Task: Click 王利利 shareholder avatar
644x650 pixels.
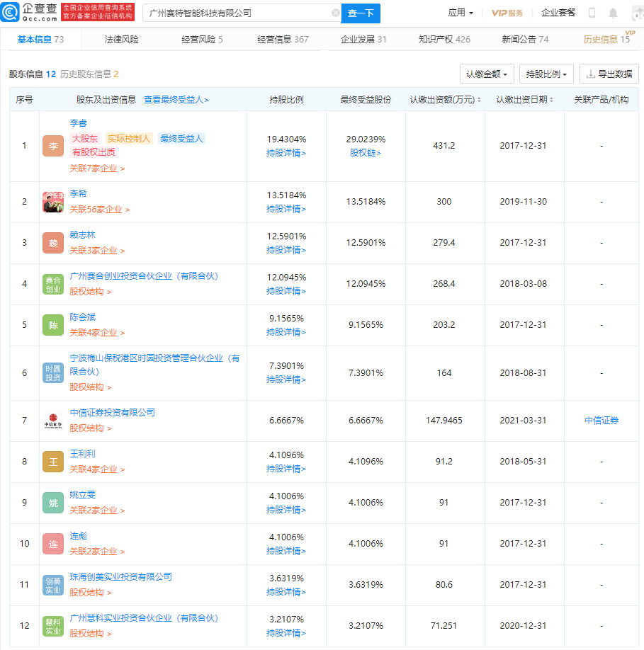Action: pos(53,462)
